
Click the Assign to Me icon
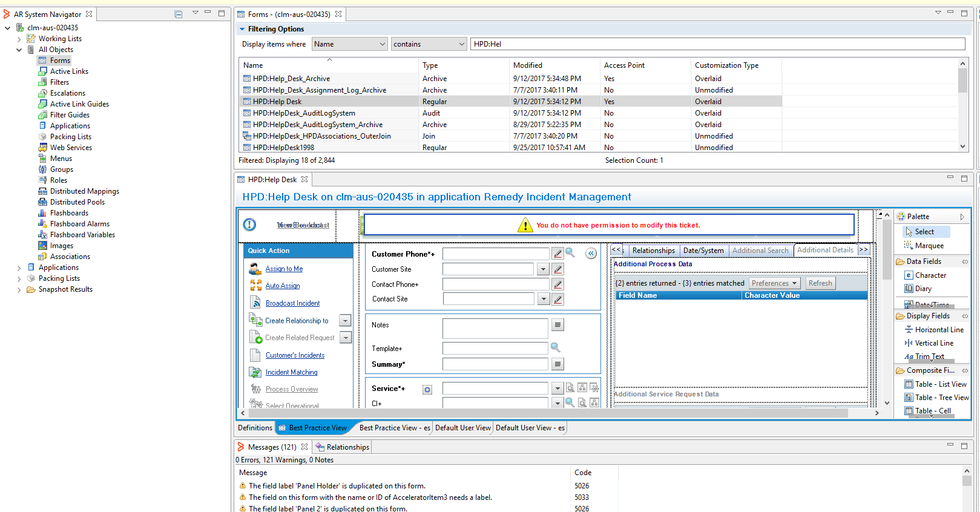[255, 269]
